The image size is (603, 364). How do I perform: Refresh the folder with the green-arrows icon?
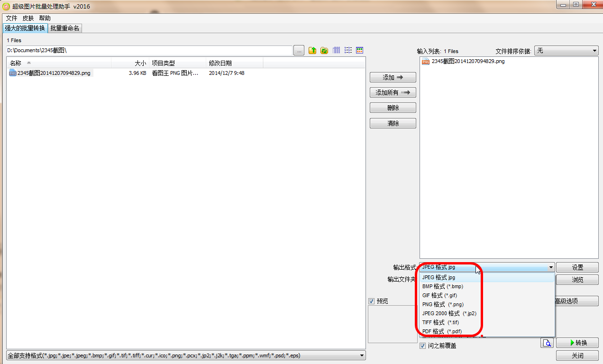[324, 50]
